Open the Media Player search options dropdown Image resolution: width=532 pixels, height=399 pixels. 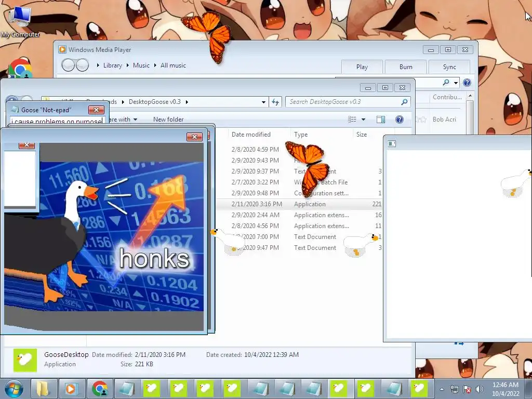(x=456, y=83)
